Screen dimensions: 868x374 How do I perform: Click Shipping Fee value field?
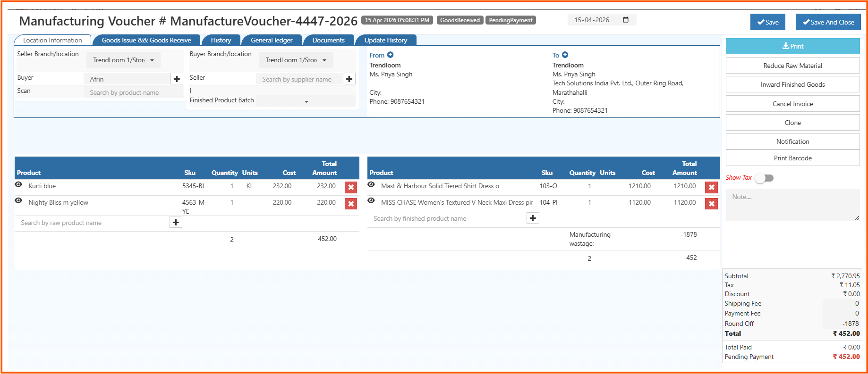tap(842, 303)
